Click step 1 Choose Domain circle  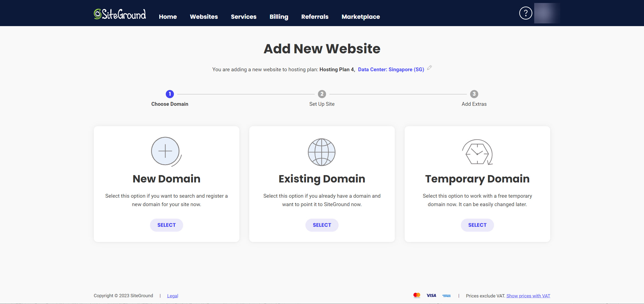pyautogui.click(x=170, y=94)
